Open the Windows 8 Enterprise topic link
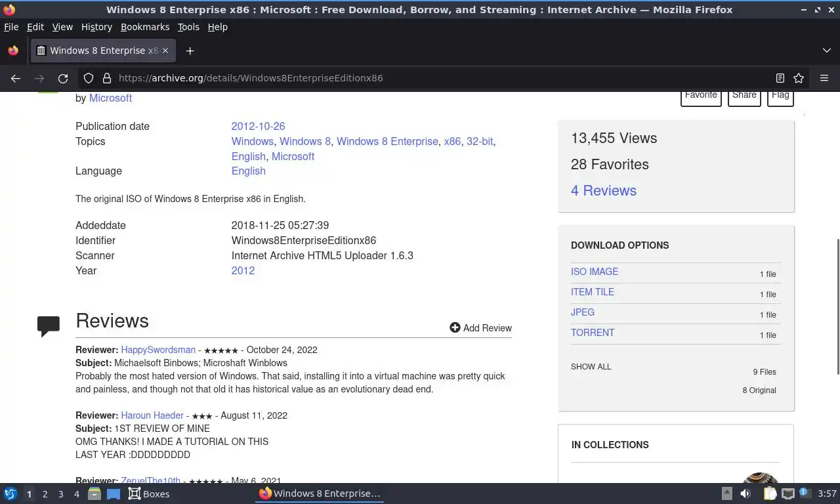The height and width of the screenshot is (504, 840). (387, 141)
